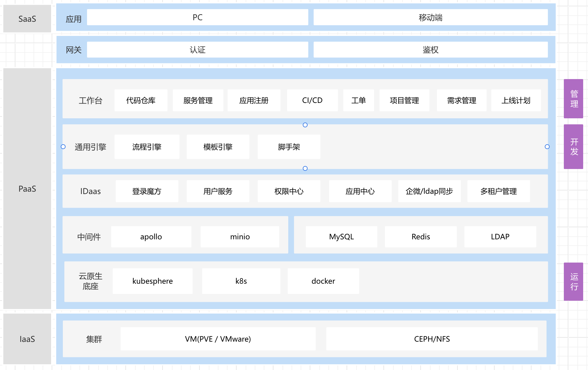Image resolution: width=588 pixels, height=370 pixels.
Task: Select the 应用中心 box
Action: click(x=360, y=191)
